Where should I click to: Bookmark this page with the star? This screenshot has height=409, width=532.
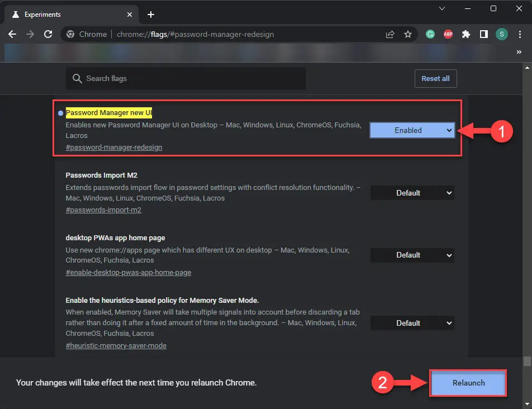pos(408,34)
